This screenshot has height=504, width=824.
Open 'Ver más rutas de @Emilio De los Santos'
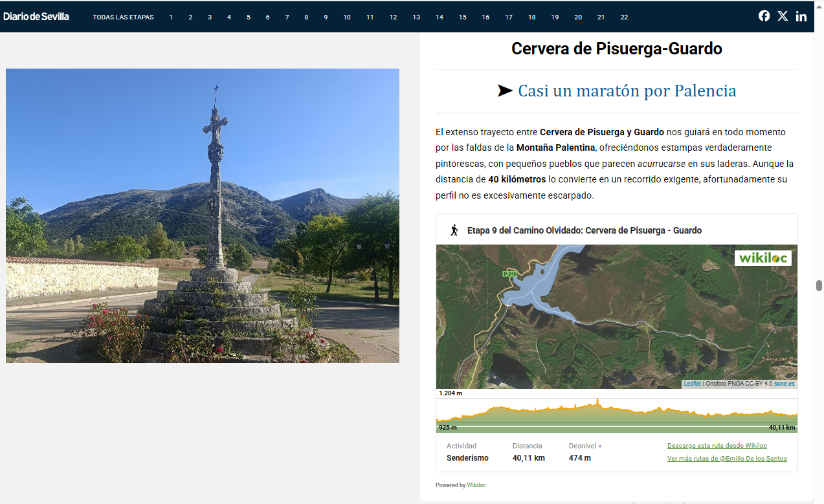(727, 459)
